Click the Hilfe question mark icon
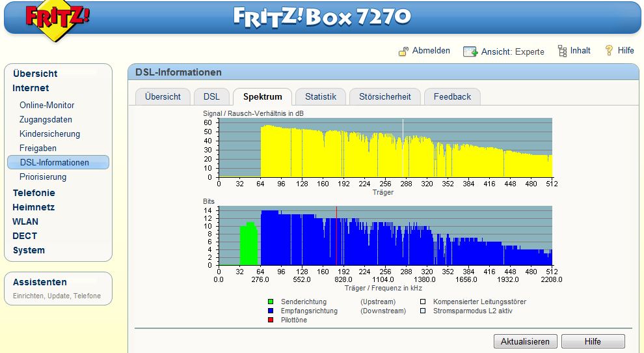644x353 pixels. [609, 51]
